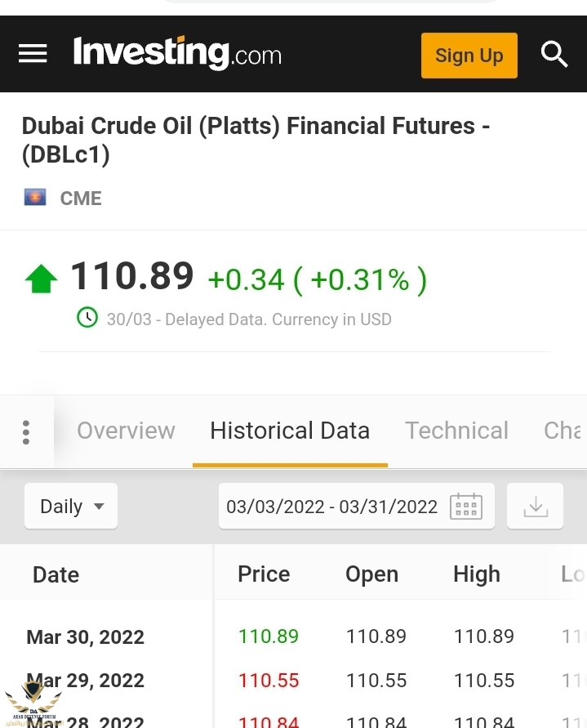Open the date range 03/03/2022 - 03/31/2022 selector
The height and width of the screenshot is (728, 587).
click(331, 507)
